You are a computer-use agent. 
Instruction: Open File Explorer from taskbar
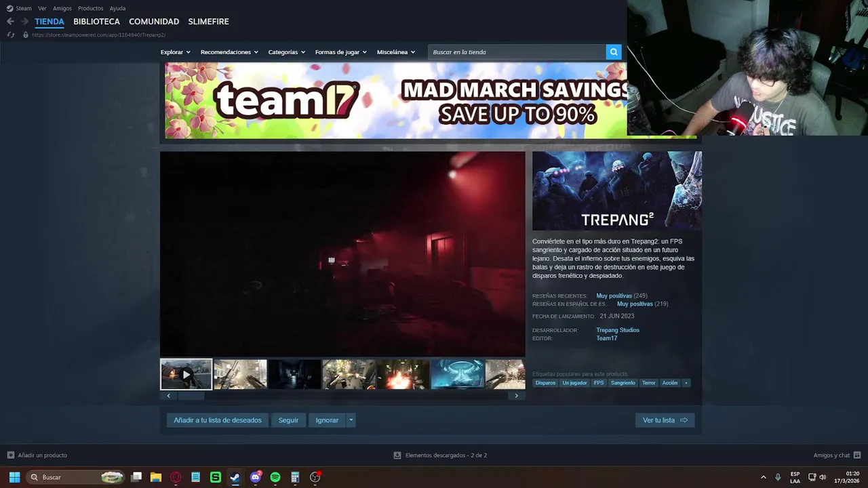click(x=156, y=477)
